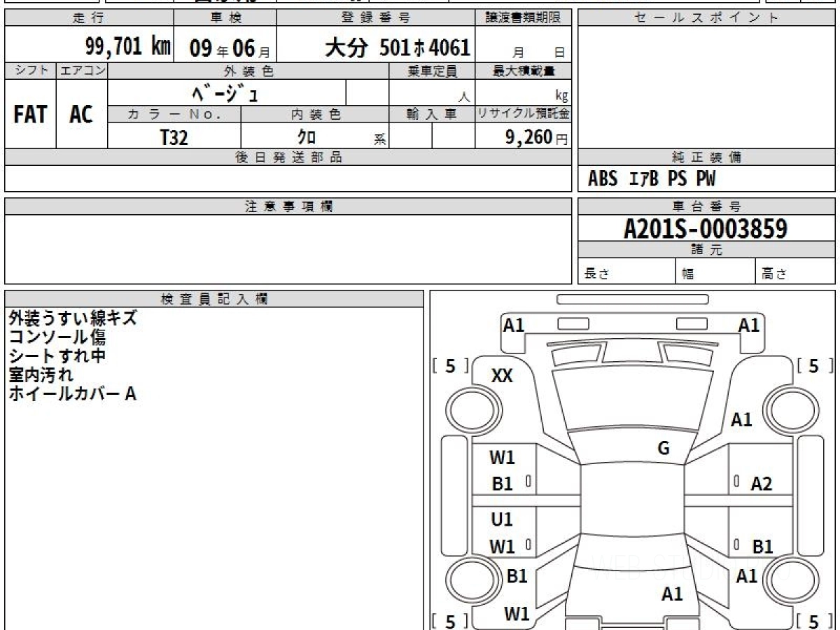840x630 pixels.
Task: Select exterior color ベージュ
Action: (x=226, y=92)
